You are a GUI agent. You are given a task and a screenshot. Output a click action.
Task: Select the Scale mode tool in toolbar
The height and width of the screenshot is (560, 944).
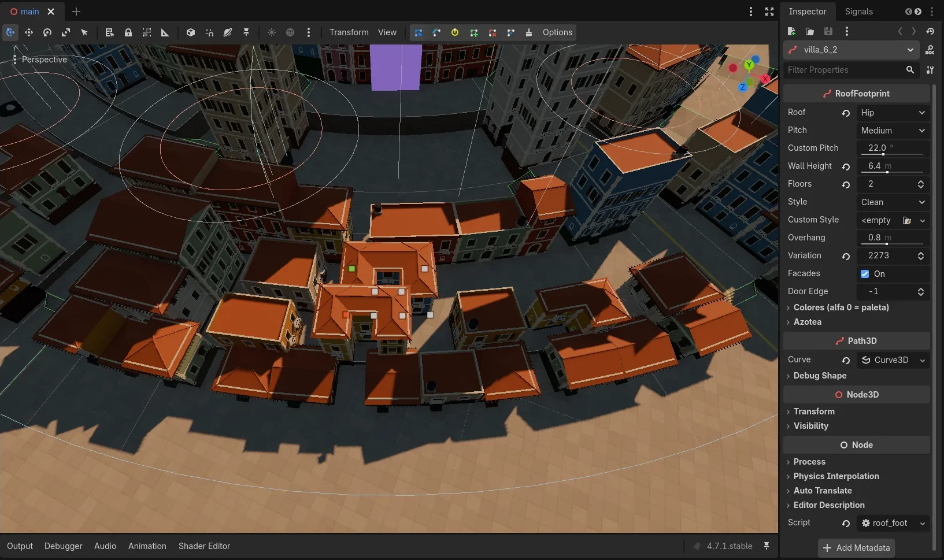coord(66,32)
